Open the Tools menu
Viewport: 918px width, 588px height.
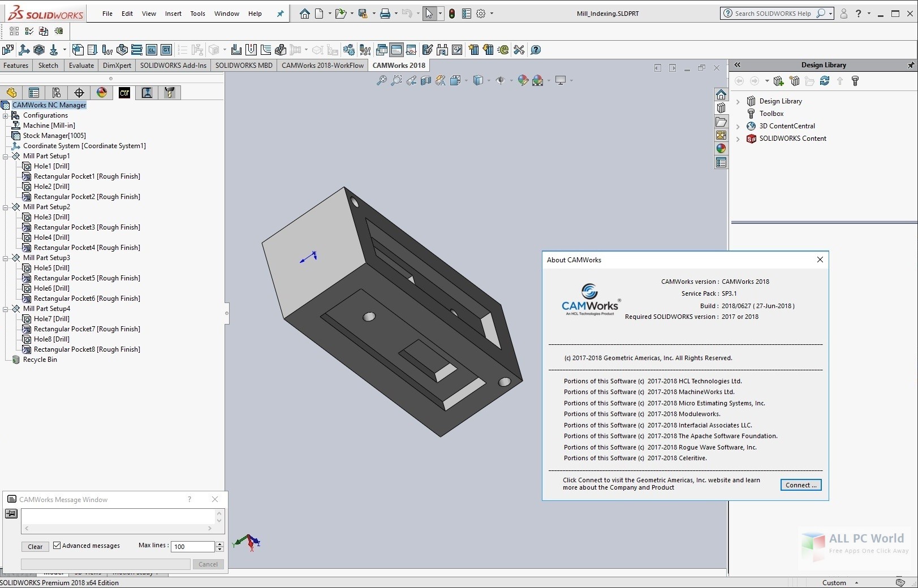tap(197, 14)
